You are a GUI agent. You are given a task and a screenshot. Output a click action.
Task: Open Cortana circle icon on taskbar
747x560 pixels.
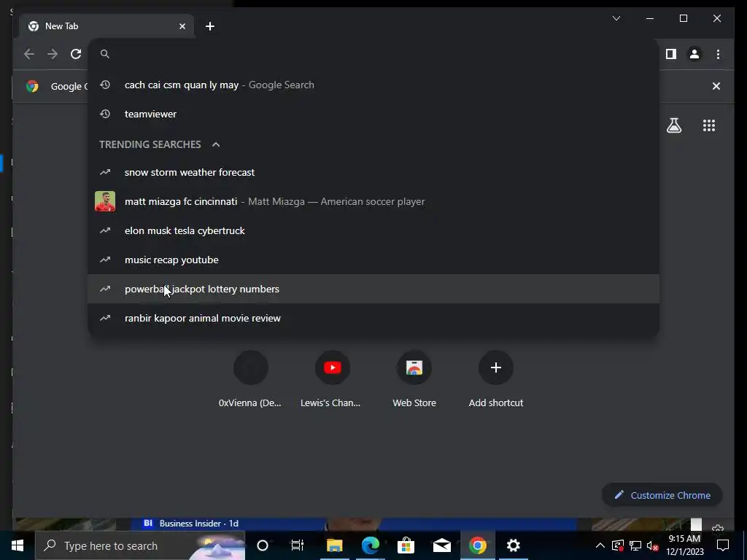click(x=263, y=545)
